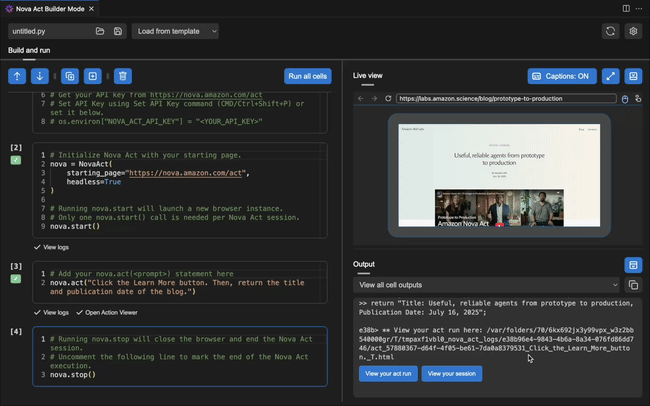650x406 pixels.
Task: Close the Nova Act Builder Mode tab
Action: click(91, 9)
